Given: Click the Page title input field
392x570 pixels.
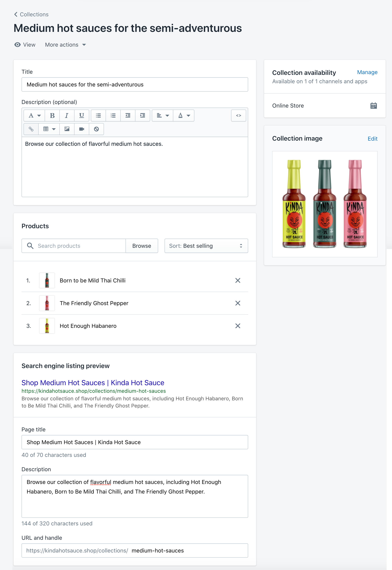Looking at the screenshot, I should 135,442.
